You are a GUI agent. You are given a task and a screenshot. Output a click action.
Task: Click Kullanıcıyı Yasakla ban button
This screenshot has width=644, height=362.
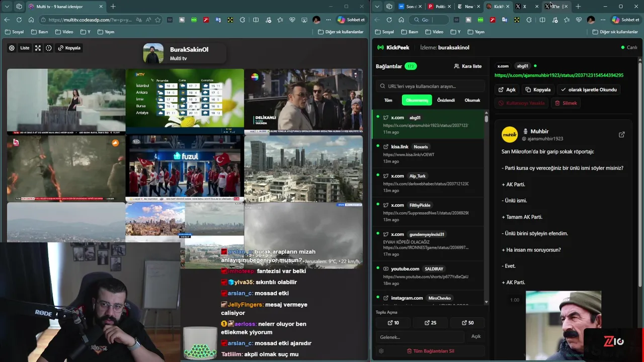tap(522, 103)
